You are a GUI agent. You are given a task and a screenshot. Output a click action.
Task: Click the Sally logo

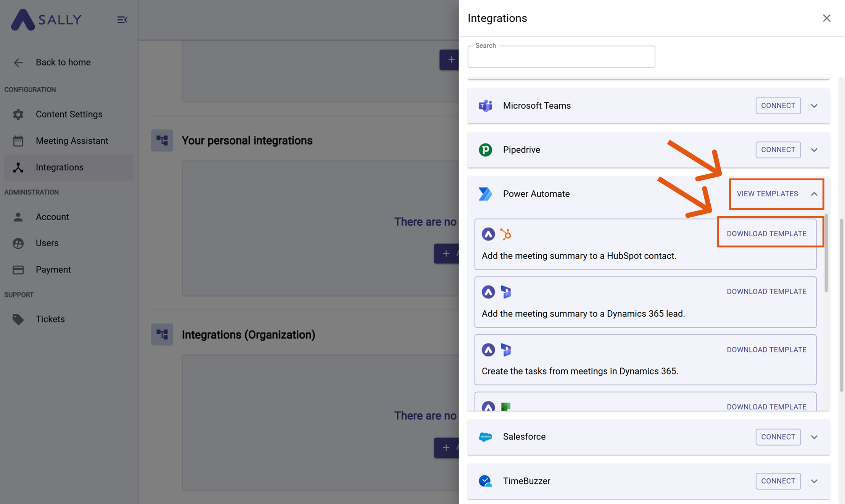click(x=46, y=19)
